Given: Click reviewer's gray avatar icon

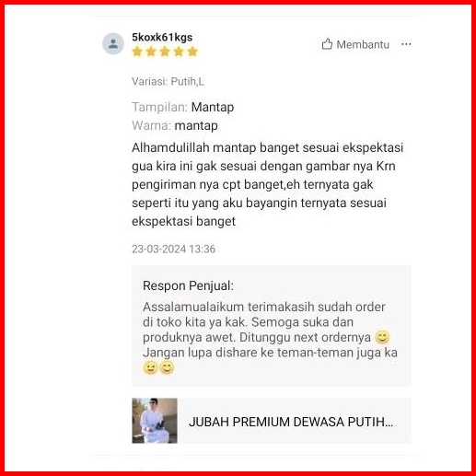Looking at the screenshot, I should pos(113,43).
